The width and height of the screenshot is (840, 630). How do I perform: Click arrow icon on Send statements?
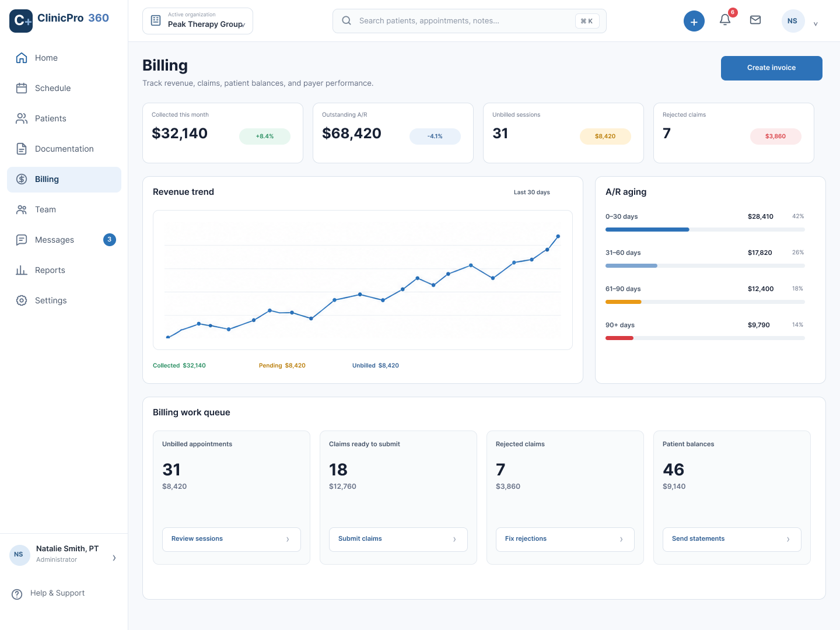click(x=788, y=540)
